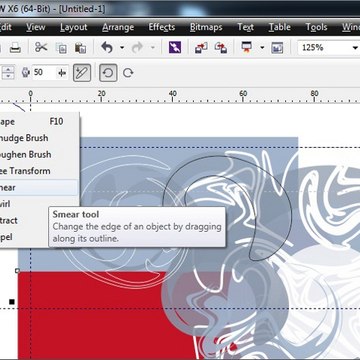
Task: Select the highlighted Smear tool entry
Action: coord(39,188)
